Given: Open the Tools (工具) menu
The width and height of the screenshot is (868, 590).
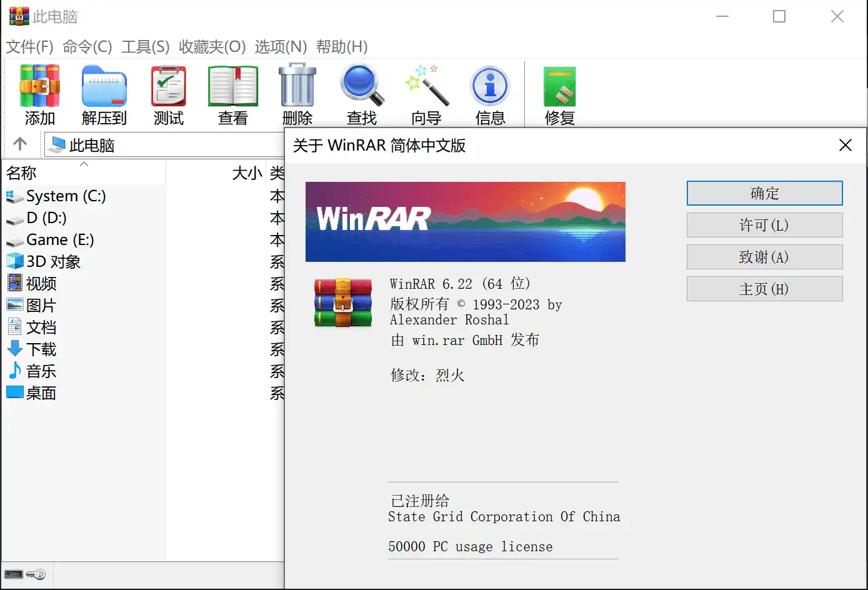Looking at the screenshot, I should pyautogui.click(x=145, y=47).
